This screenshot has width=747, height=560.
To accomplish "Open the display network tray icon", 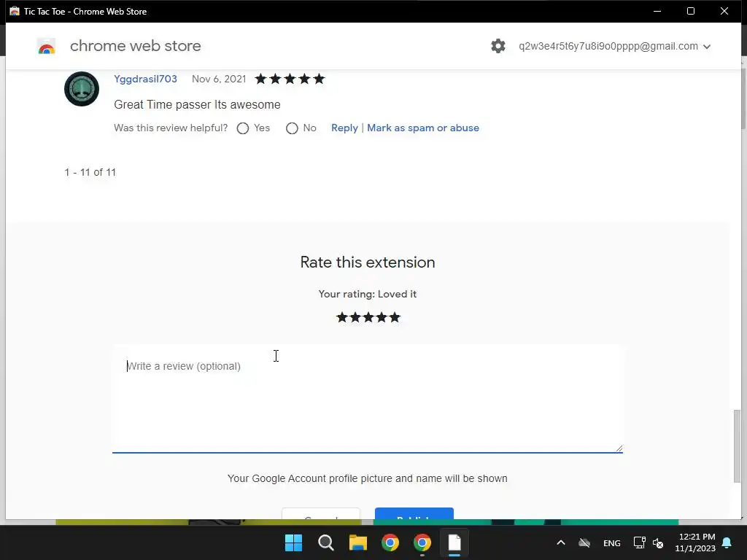I will click(639, 542).
